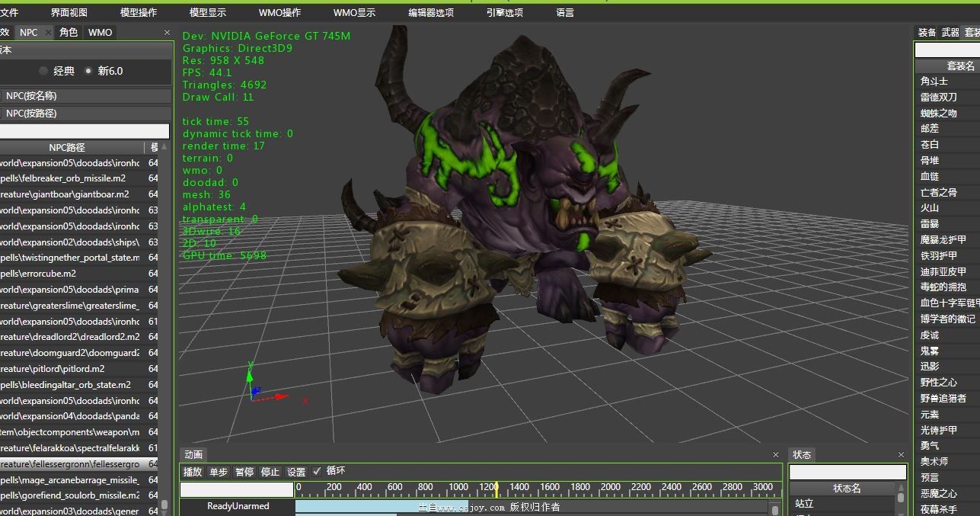This screenshot has width=980, height=516.
Task: Open the 语言 language menu
Action: pyautogui.click(x=565, y=12)
